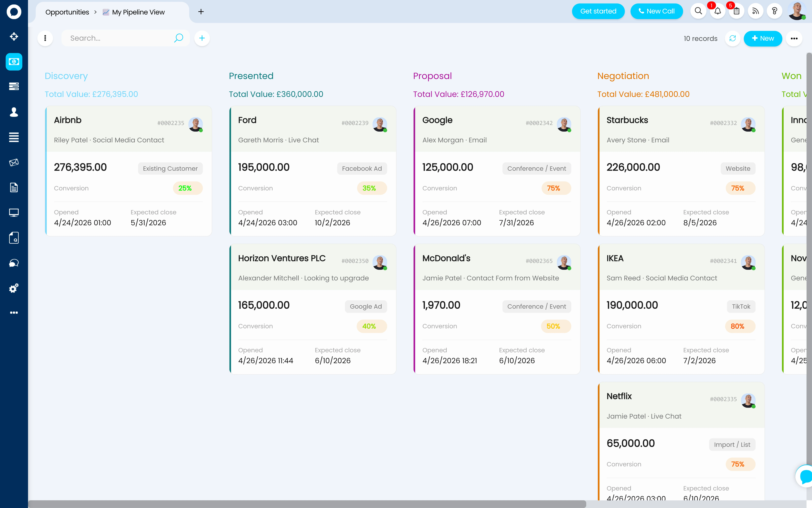Click the horizontal scrollbar at bottom

click(307, 504)
